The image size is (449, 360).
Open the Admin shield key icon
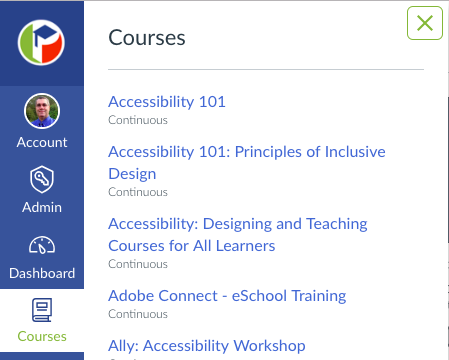(42, 179)
